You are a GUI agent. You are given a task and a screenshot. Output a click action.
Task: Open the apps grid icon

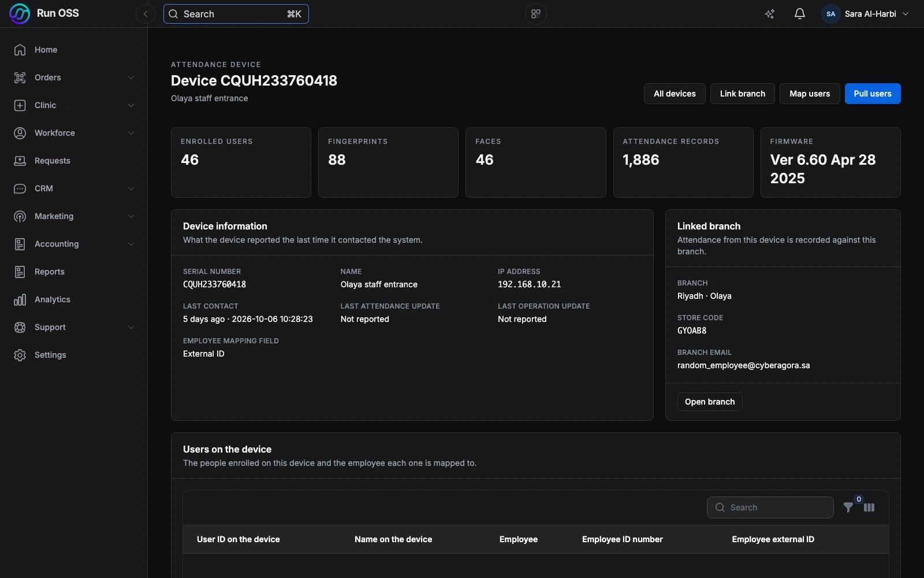pyautogui.click(x=536, y=14)
